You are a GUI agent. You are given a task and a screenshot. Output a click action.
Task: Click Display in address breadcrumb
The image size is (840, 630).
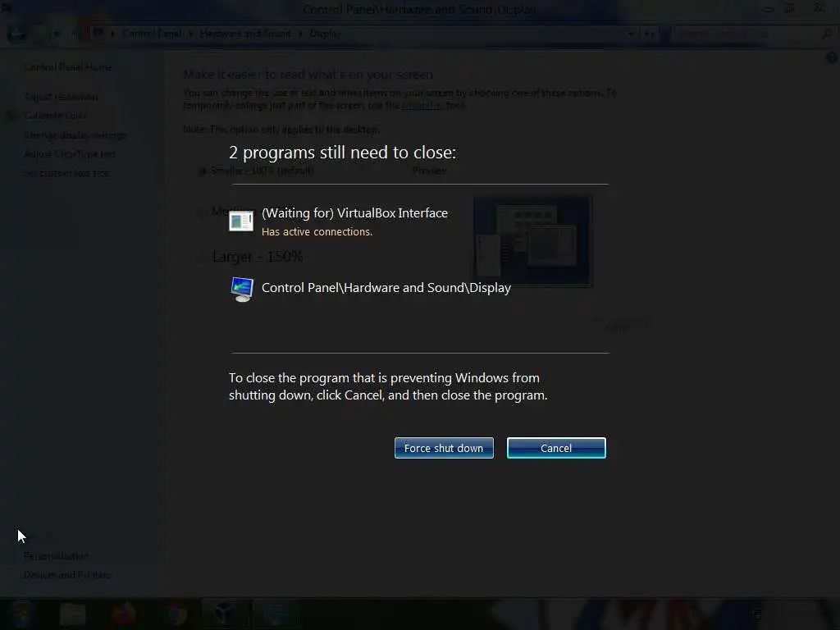[x=325, y=34]
